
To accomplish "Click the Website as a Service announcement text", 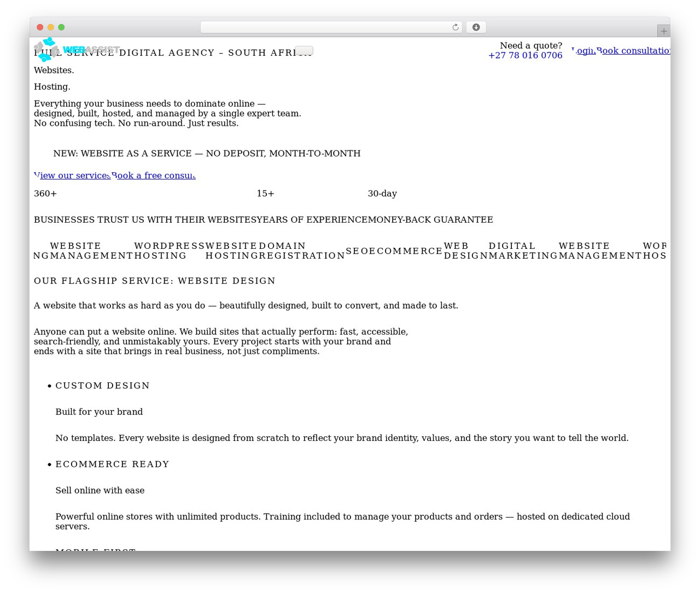I will pyautogui.click(x=207, y=154).
